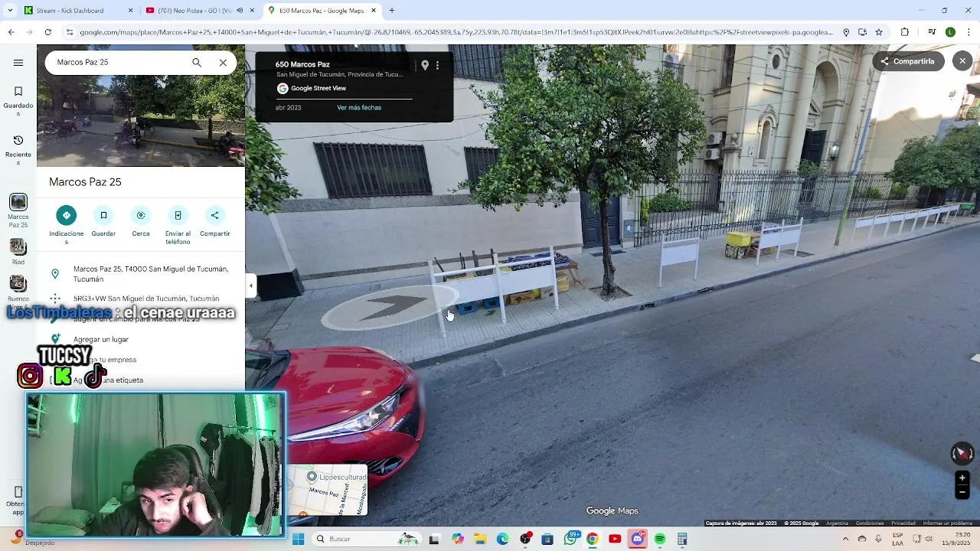Open the Chrome extensions puzzle icon
The width and height of the screenshot is (980, 551).
pos(905,32)
